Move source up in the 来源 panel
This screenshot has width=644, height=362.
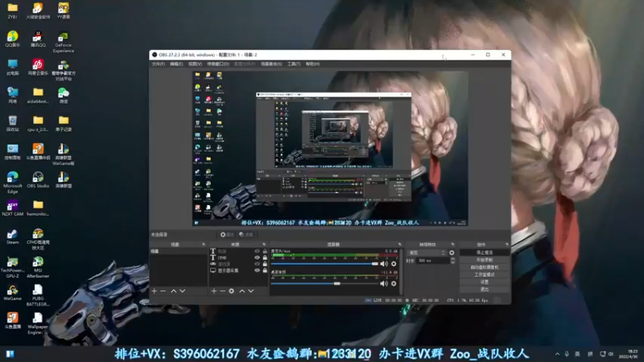tap(242, 291)
